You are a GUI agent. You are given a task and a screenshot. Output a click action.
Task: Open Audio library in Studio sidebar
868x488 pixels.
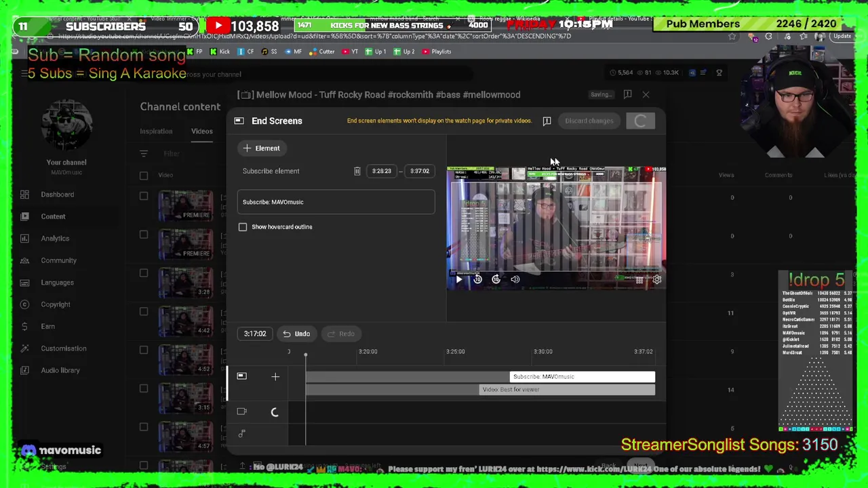tap(60, 370)
